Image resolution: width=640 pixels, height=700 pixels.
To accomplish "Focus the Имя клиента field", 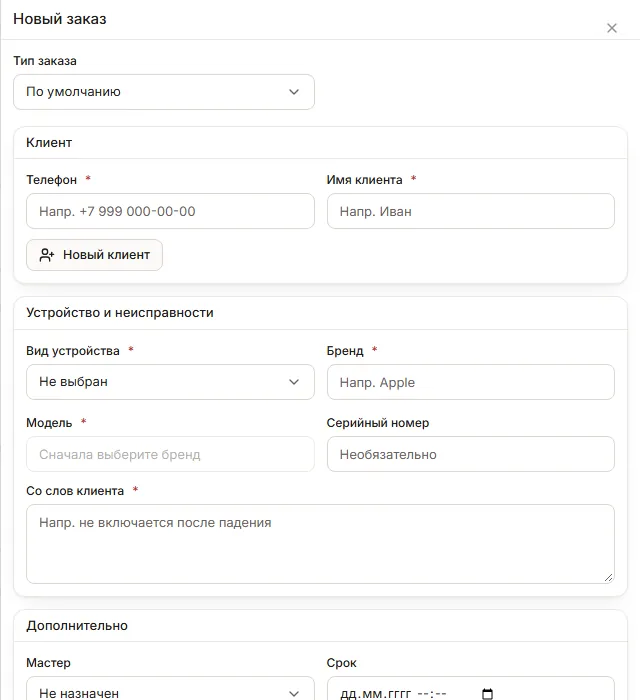I will click(470, 211).
